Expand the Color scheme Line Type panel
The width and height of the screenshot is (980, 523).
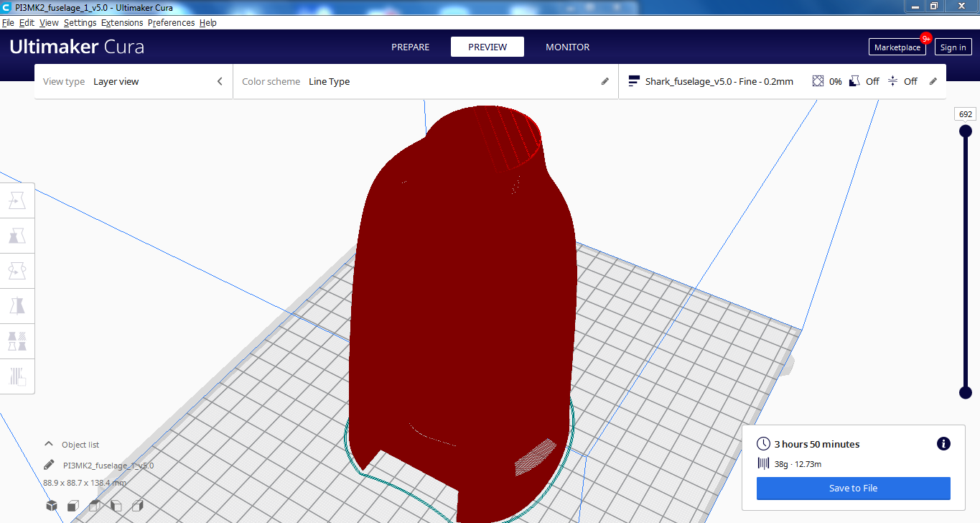(425, 82)
